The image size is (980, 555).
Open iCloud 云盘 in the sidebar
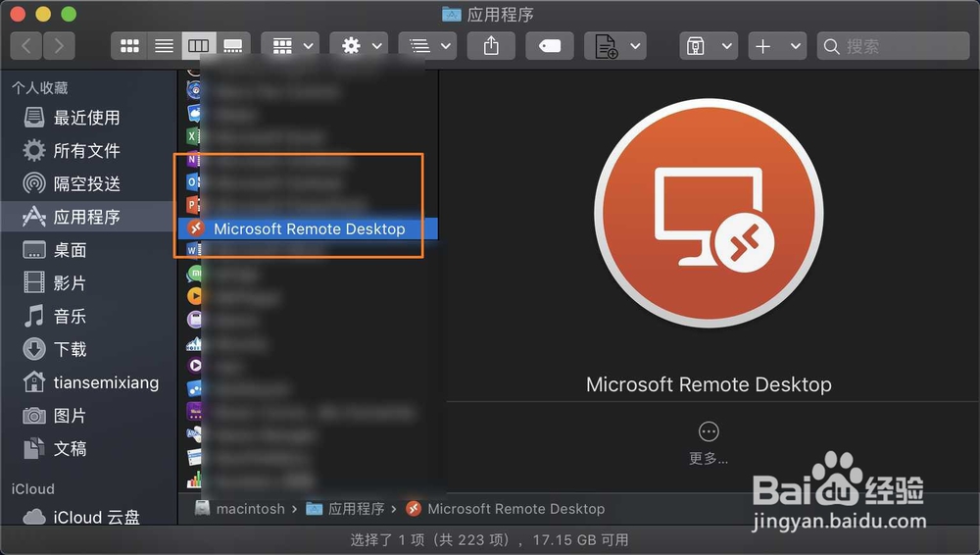(x=87, y=517)
